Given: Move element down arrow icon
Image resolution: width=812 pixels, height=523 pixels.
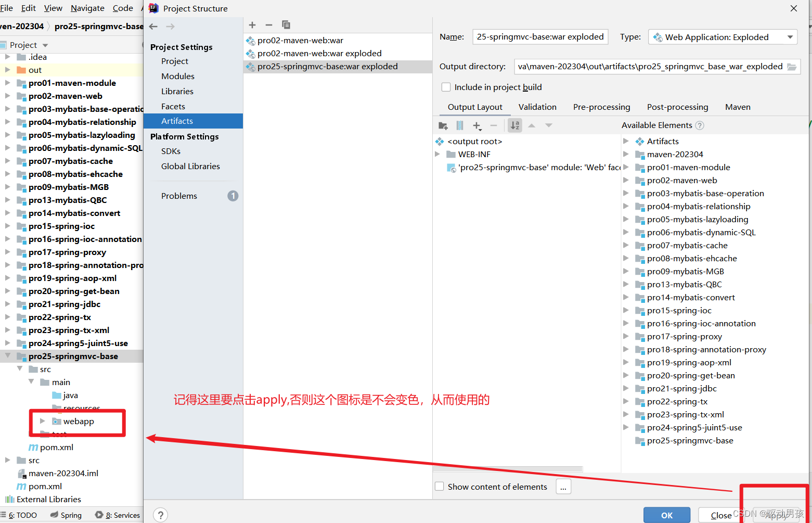Looking at the screenshot, I should pyautogui.click(x=549, y=125).
